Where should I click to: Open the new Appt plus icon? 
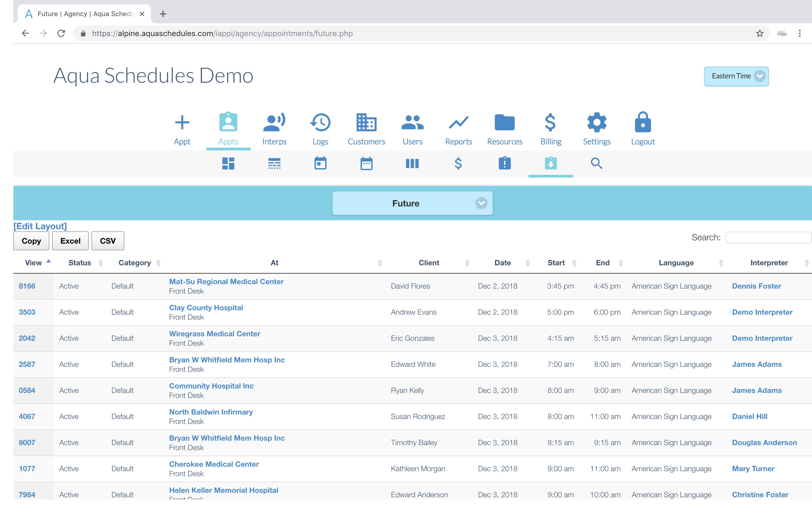coord(182,122)
